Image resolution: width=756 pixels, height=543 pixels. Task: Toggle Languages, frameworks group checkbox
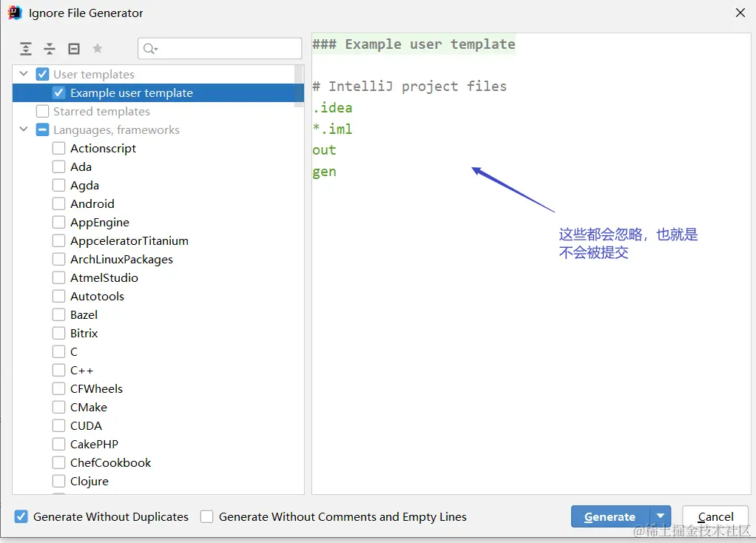42,129
